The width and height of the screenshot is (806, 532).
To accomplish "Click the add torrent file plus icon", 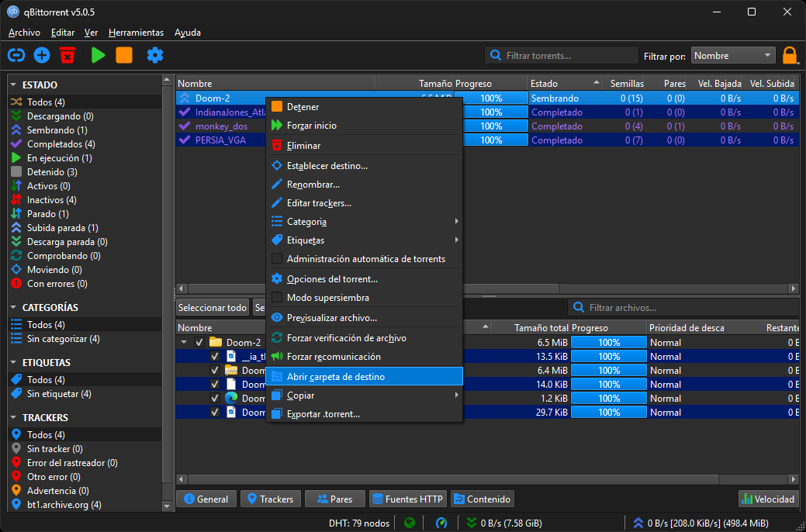I will click(x=42, y=55).
